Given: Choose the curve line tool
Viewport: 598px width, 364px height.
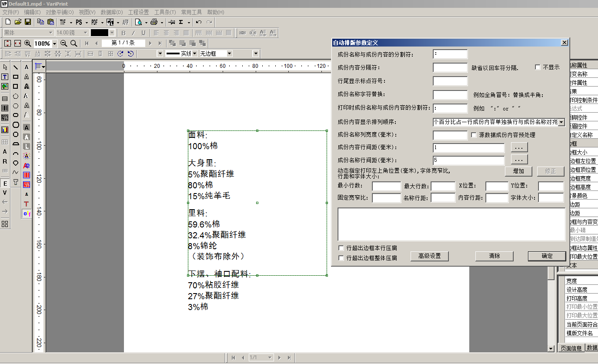Looking at the screenshot, I should (16, 172).
